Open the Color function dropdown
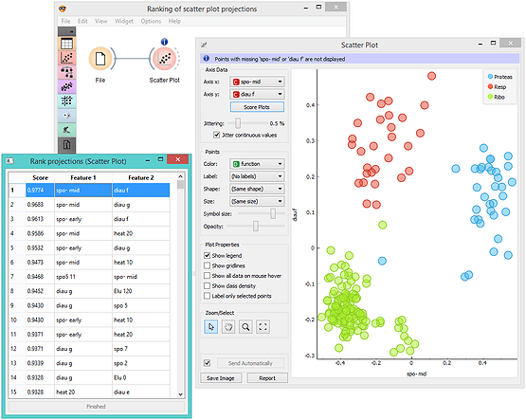This screenshot has width=526, height=420. (257, 164)
